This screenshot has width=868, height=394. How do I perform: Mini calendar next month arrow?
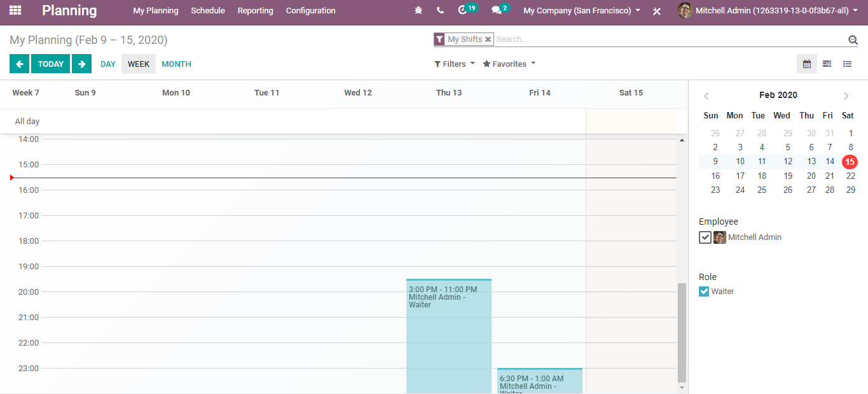846,96
